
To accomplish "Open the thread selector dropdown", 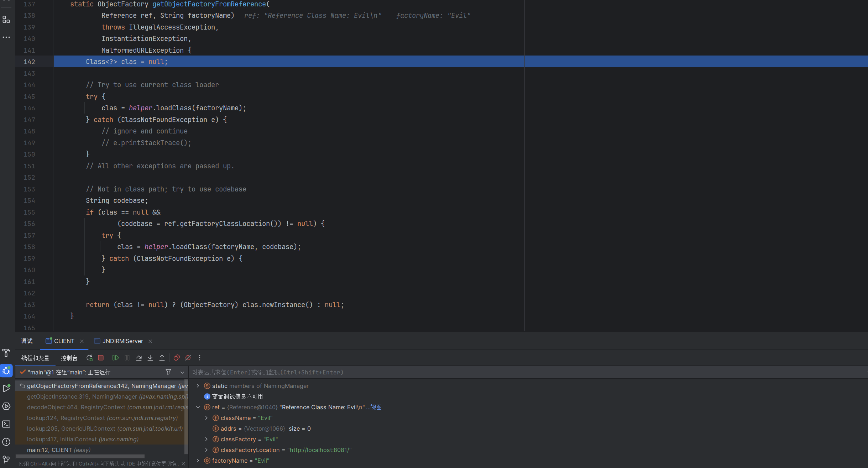I will click(182, 372).
